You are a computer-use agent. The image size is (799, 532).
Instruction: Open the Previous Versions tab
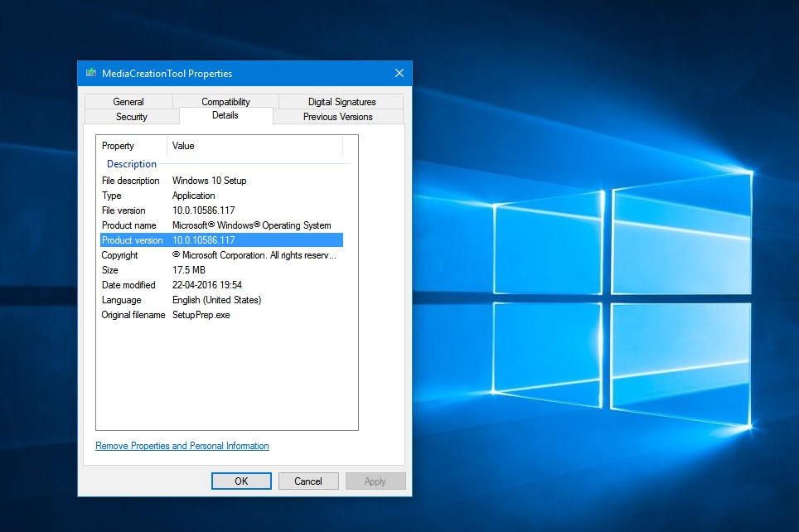(x=337, y=117)
